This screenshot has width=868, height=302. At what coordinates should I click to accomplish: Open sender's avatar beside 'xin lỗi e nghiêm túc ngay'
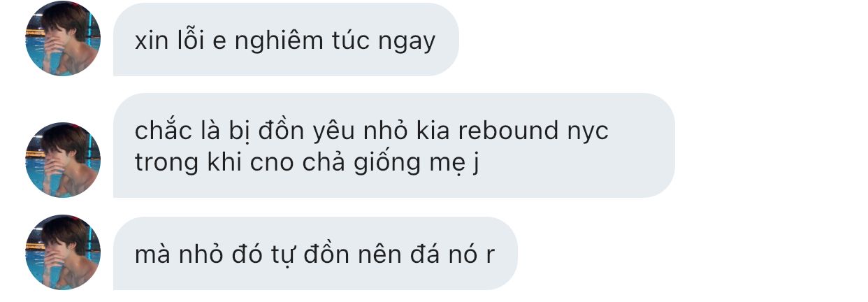tap(63, 38)
